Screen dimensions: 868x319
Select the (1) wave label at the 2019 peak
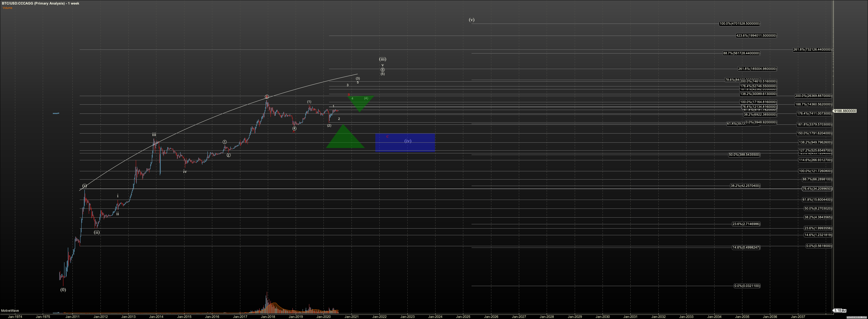[x=309, y=101]
